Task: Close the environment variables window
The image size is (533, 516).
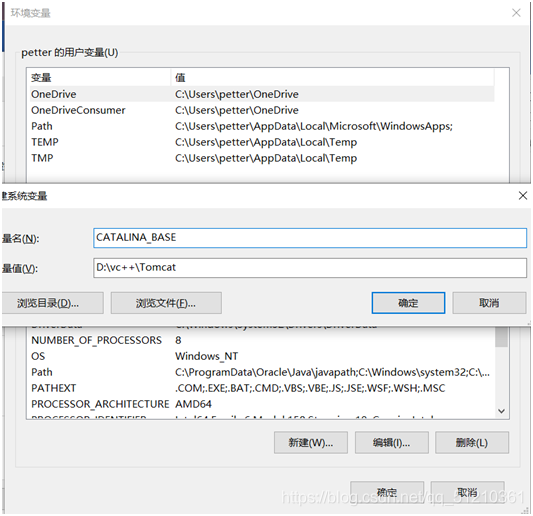Action: pyautogui.click(x=516, y=13)
